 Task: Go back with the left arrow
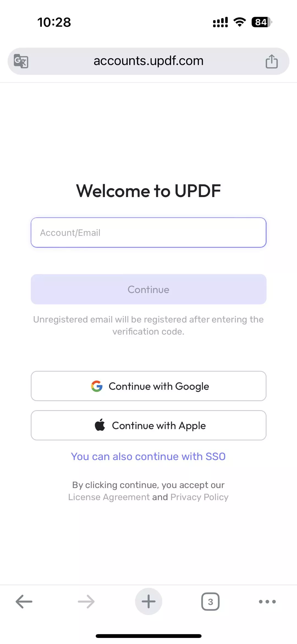click(x=24, y=601)
